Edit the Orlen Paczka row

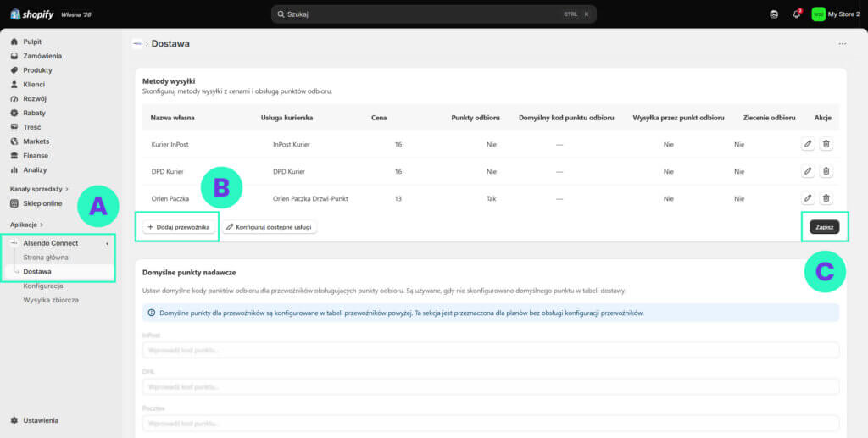tap(808, 198)
